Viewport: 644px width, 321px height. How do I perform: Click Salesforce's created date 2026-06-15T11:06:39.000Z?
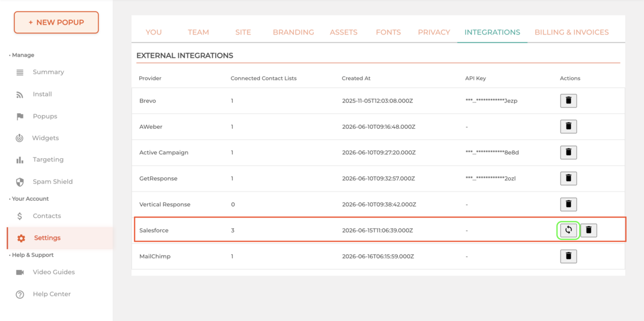(377, 231)
